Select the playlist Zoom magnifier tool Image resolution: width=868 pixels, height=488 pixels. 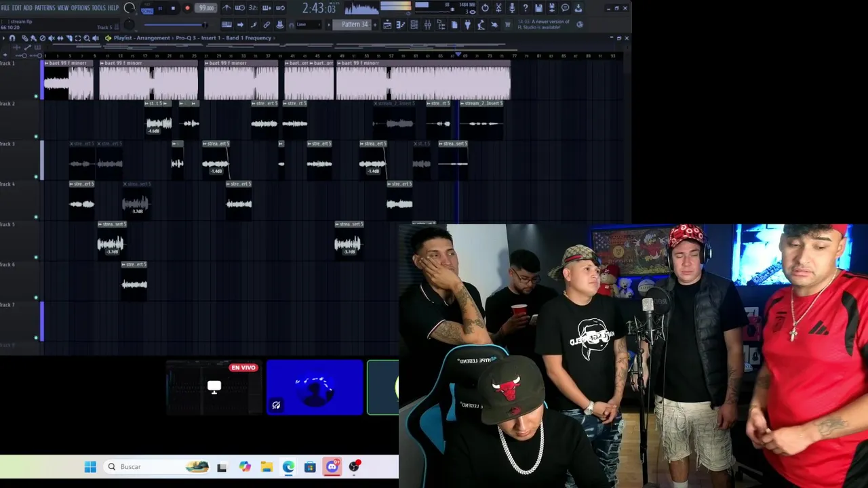(87, 38)
